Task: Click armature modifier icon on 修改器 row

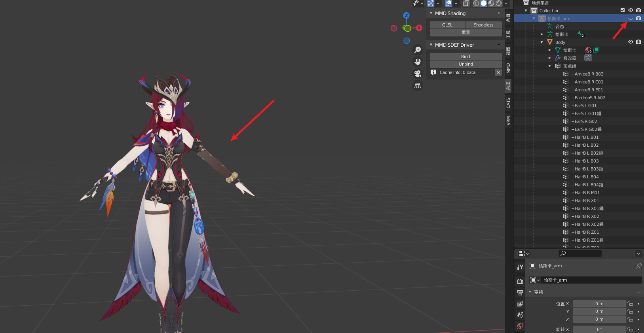Action: coord(588,58)
